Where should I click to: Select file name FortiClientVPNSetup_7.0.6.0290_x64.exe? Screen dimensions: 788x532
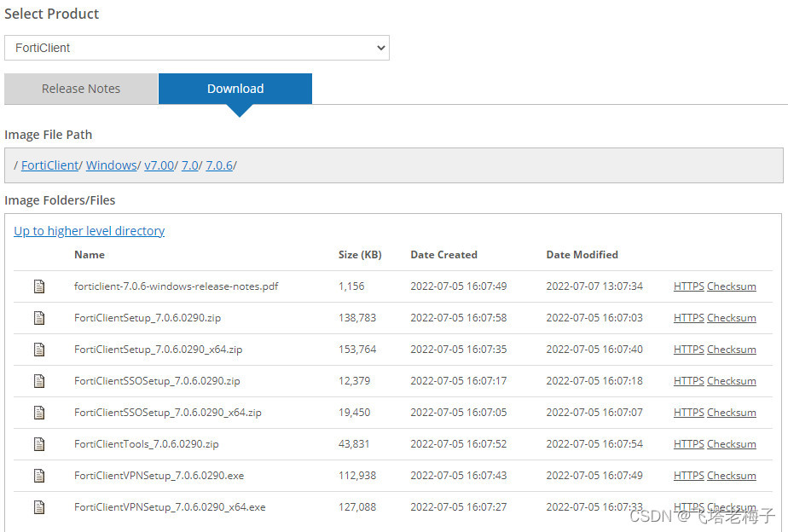coord(170,507)
